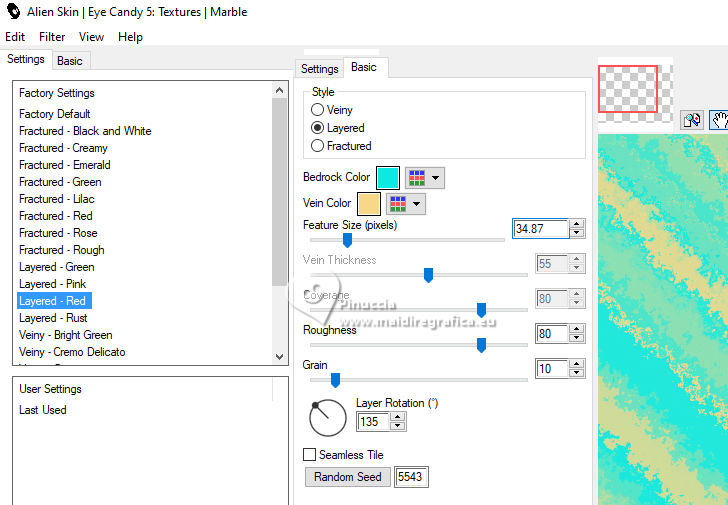Select Fractured - Creamy preset
728x505 pixels.
coord(63,148)
